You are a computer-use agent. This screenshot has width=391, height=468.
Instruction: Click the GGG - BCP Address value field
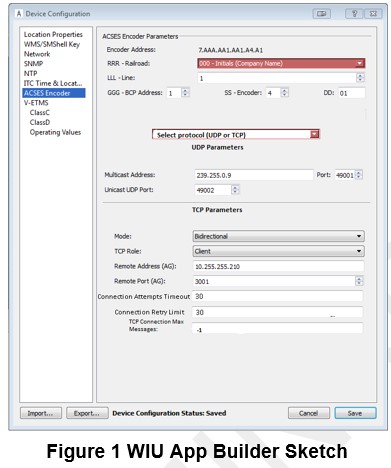(174, 93)
